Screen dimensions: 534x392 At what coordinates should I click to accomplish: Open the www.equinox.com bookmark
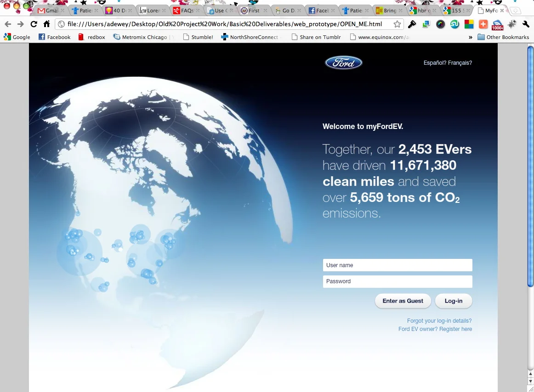pos(380,37)
